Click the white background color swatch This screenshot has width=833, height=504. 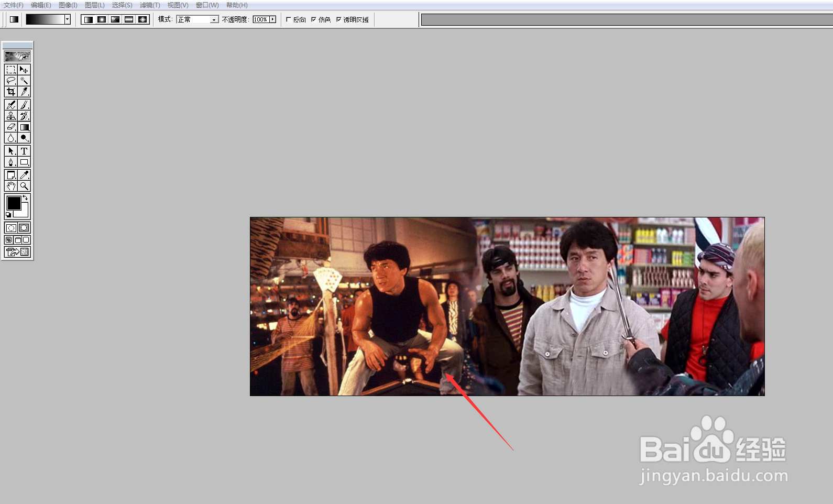point(24,213)
